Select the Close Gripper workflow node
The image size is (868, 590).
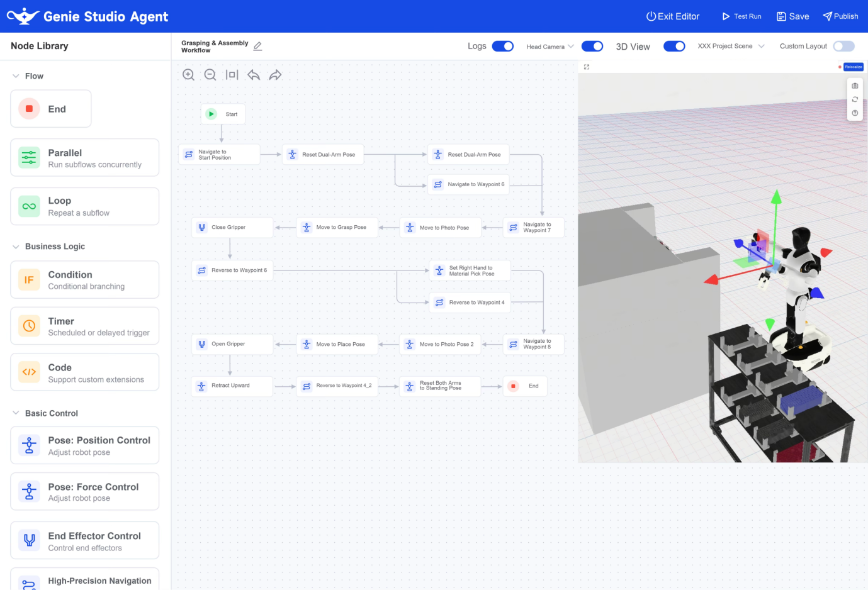click(232, 227)
